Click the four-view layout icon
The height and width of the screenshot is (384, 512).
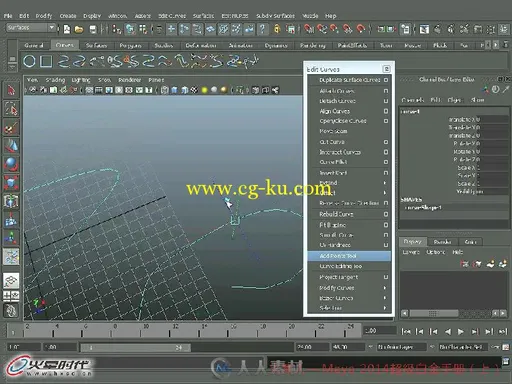coord(11,295)
